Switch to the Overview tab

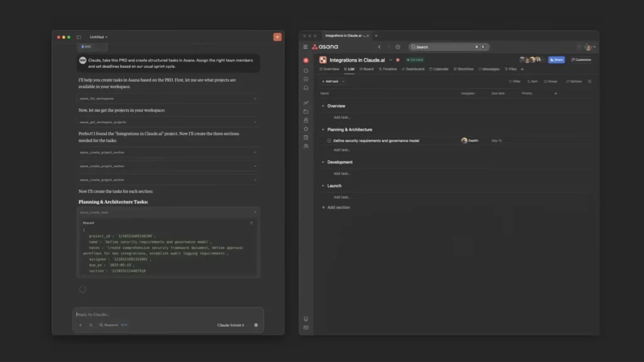click(330, 69)
